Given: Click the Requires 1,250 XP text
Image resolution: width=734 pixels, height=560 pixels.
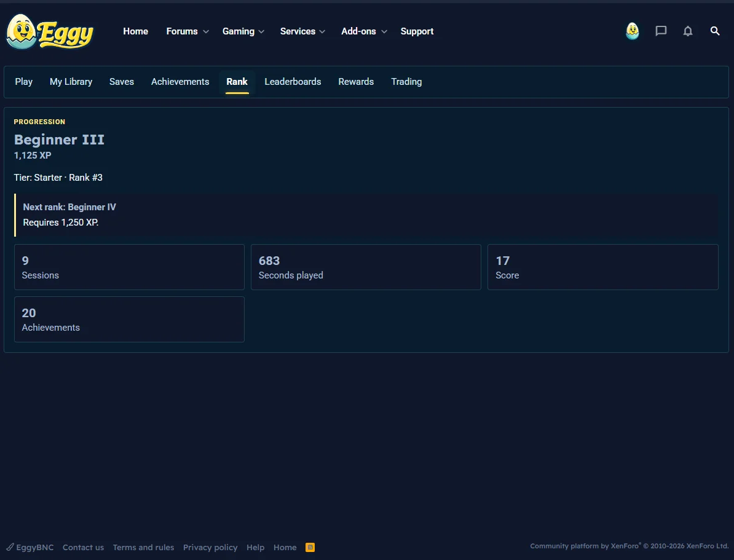Looking at the screenshot, I should 61,223.
